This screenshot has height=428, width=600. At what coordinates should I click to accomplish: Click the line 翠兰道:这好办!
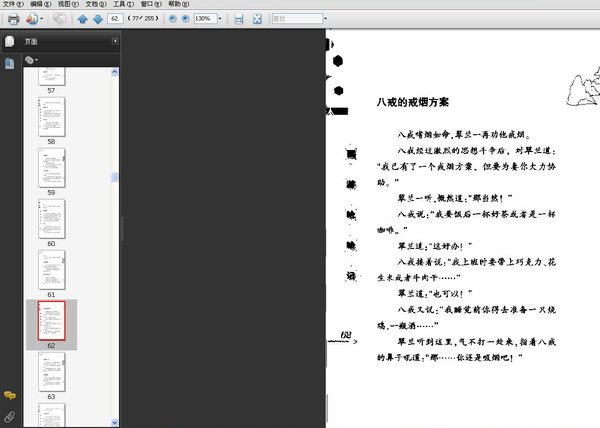(x=435, y=246)
